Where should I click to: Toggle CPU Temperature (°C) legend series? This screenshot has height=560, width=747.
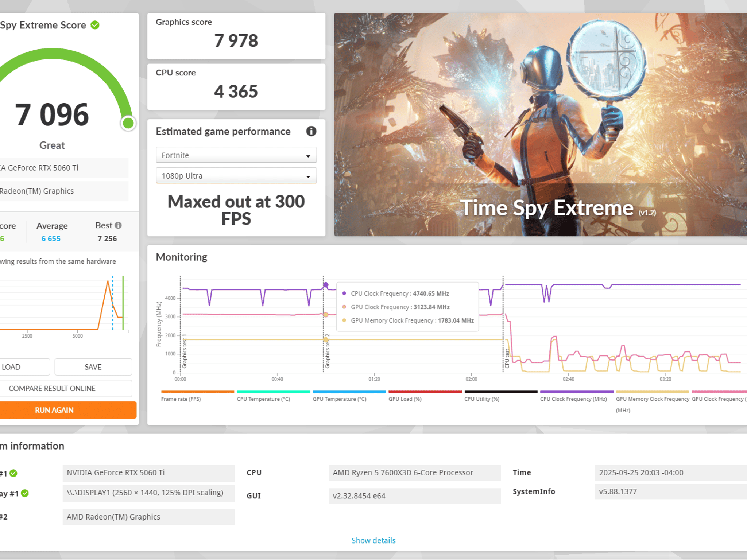[273, 396]
